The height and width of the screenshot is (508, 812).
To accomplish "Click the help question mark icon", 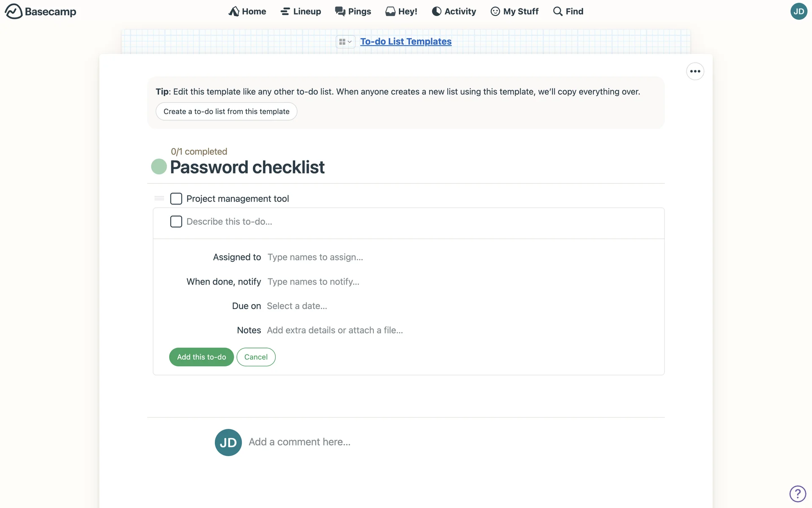I will [x=797, y=493].
